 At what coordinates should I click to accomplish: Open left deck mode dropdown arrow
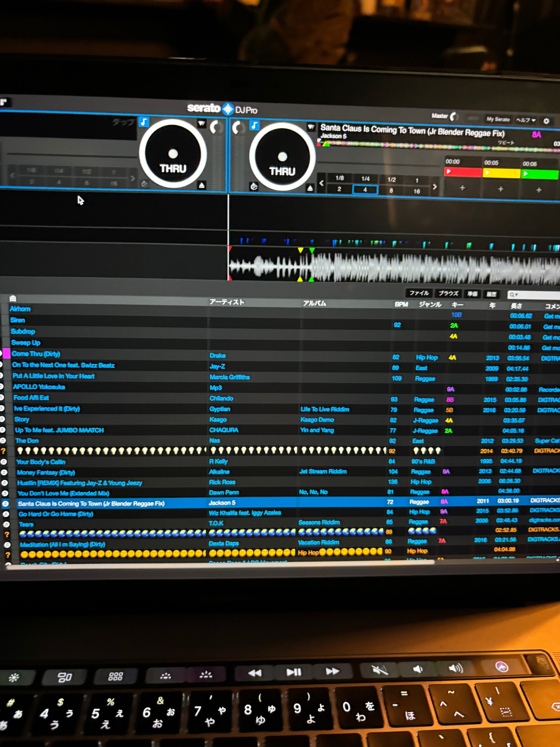pos(202,123)
